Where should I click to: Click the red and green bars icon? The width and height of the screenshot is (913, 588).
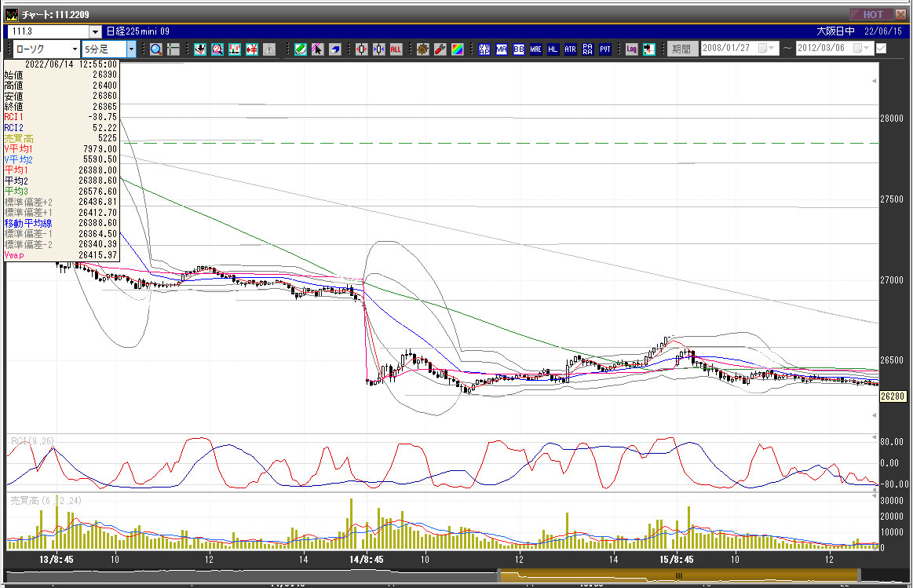[235, 49]
